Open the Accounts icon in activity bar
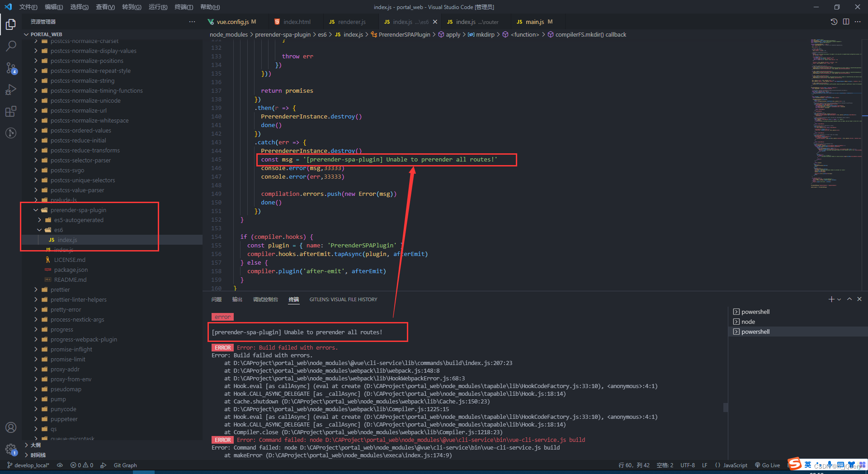 [11, 427]
